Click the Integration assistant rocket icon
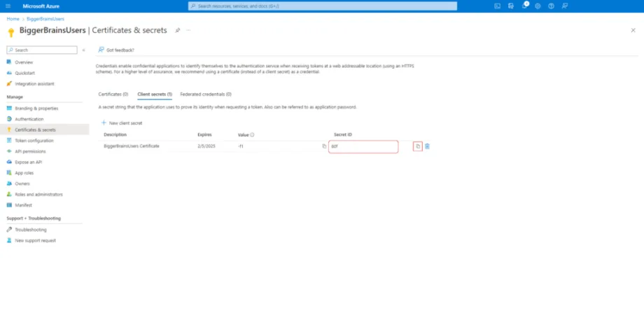The width and height of the screenshot is (644, 311). [9, 84]
